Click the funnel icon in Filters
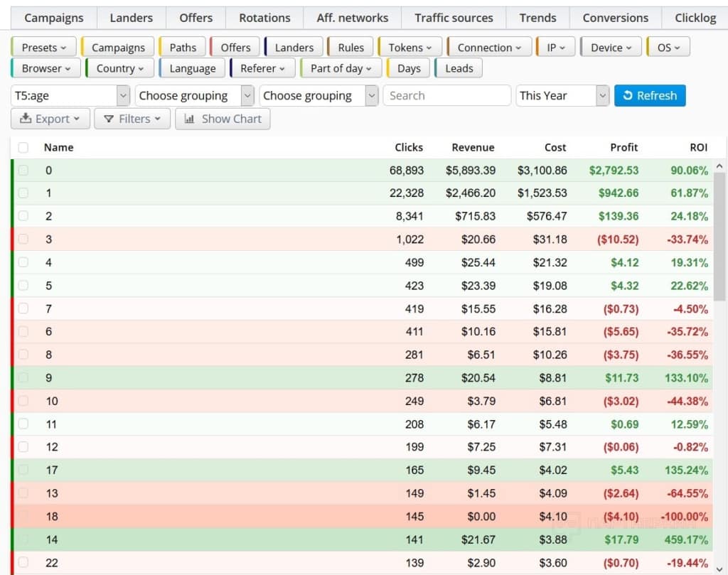728x575 pixels. 109,119
